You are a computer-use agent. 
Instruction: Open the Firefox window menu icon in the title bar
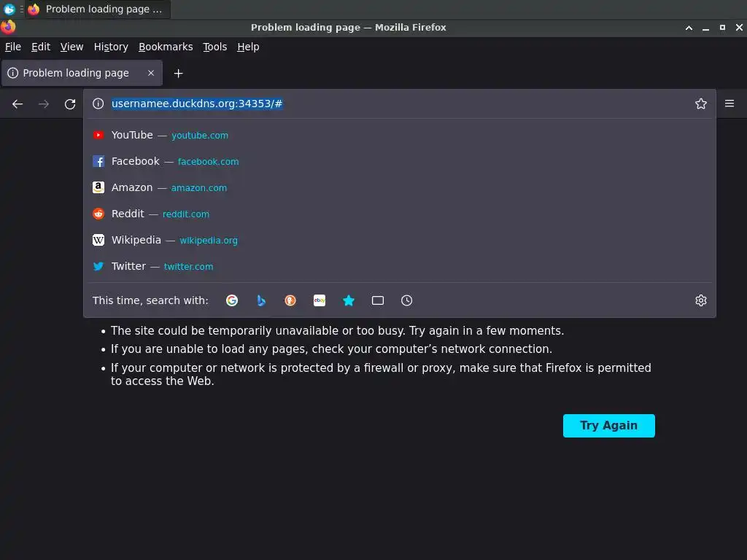point(7,27)
